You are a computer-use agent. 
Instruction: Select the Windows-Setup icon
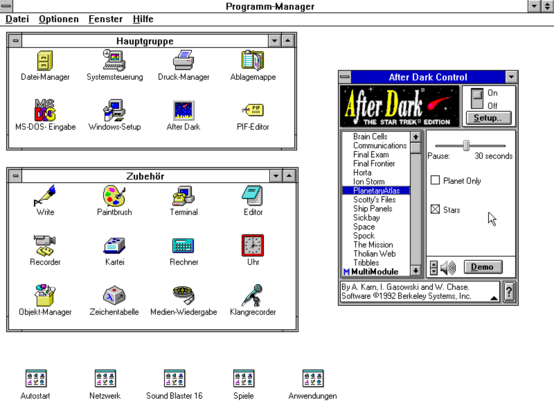click(x=114, y=110)
